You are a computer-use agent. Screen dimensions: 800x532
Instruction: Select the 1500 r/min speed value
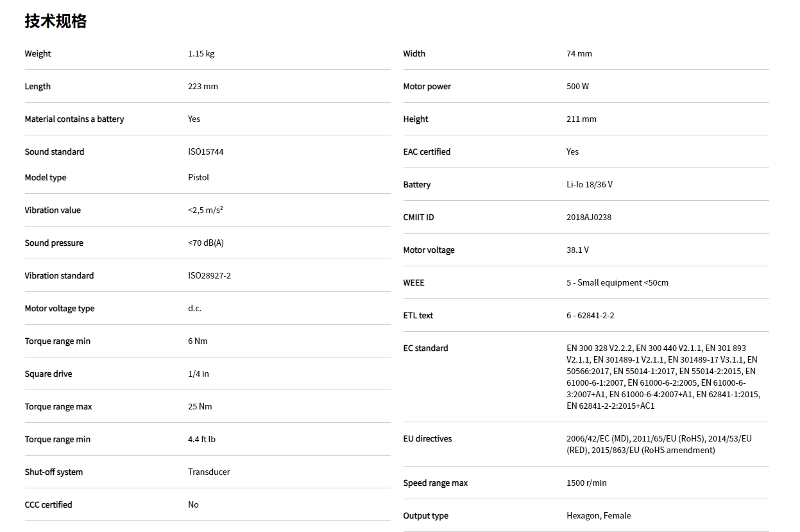pos(586,483)
